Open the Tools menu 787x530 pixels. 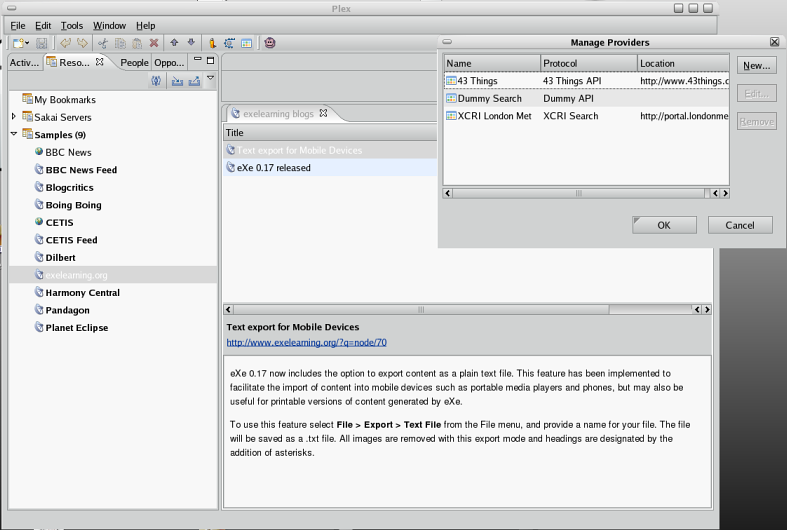click(x=72, y=26)
